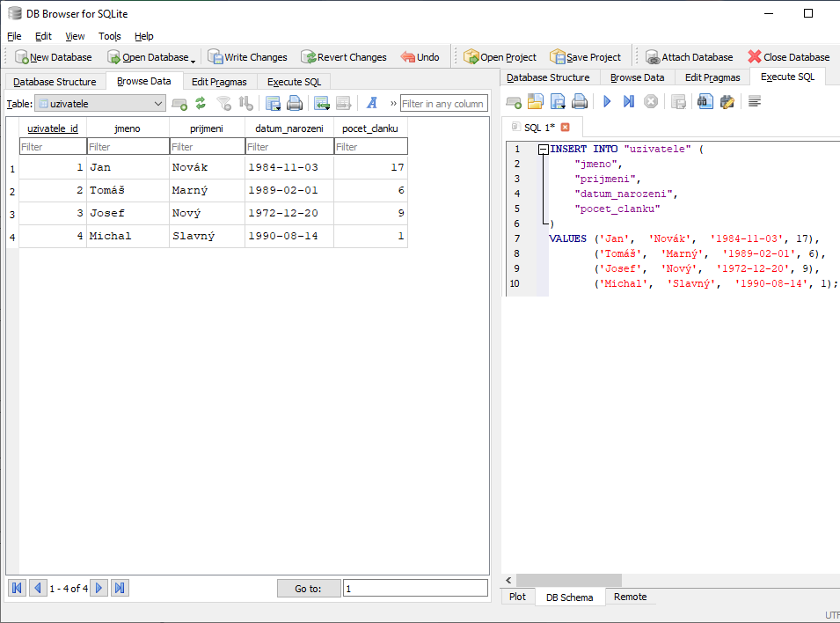Sort by the pocet_clanku column header
The width and height of the screenshot is (840, 623).
[x=370, y=128]
